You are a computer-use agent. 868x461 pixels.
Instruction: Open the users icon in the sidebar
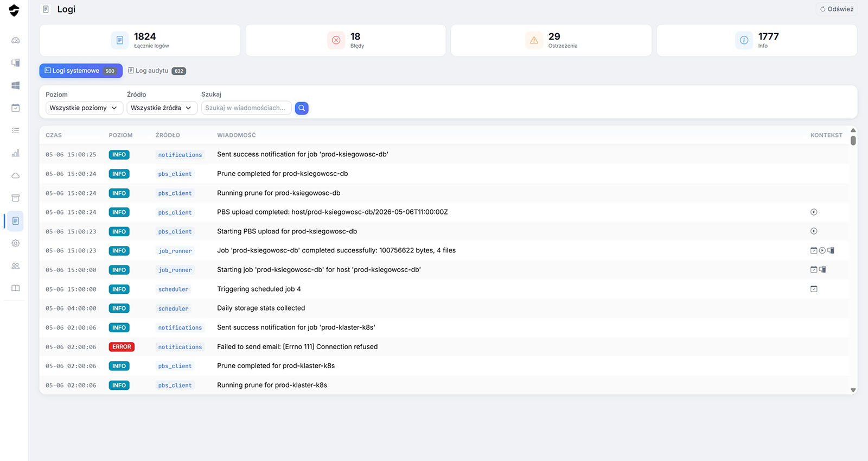tap(16, 266)
